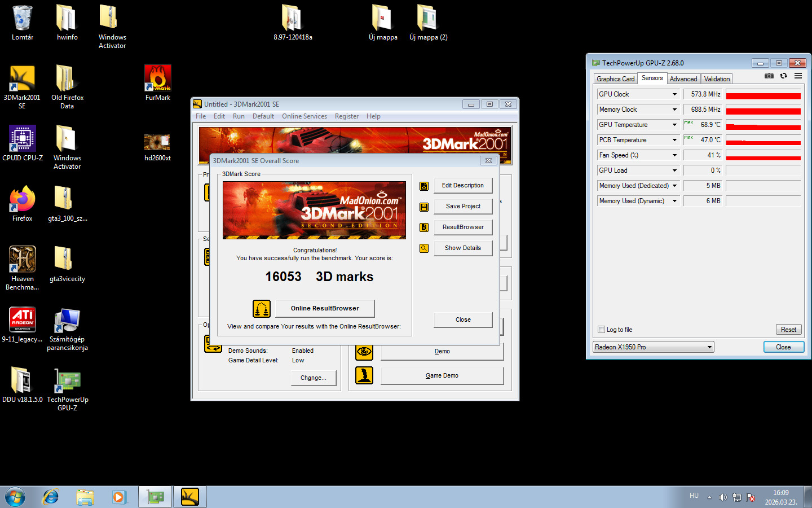The height and width of the screenshot is (508, 812).
Task: Click the Game Demo joystick icon
Action: pos(364,375)
